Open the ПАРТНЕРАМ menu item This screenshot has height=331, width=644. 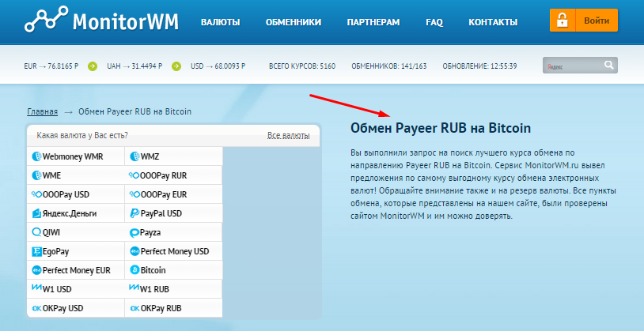(x=373, y=22)
